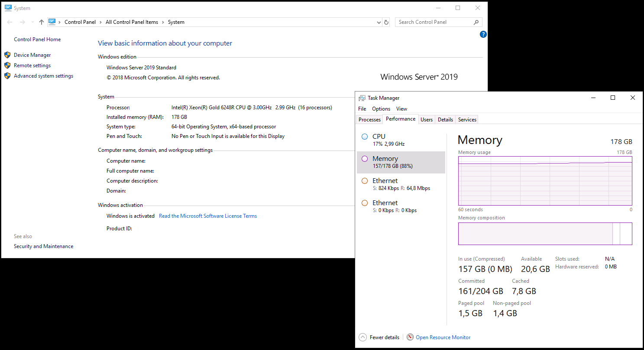
Task: Expand chevron after Control Panel breadcrumb
Action: (100, 22)
